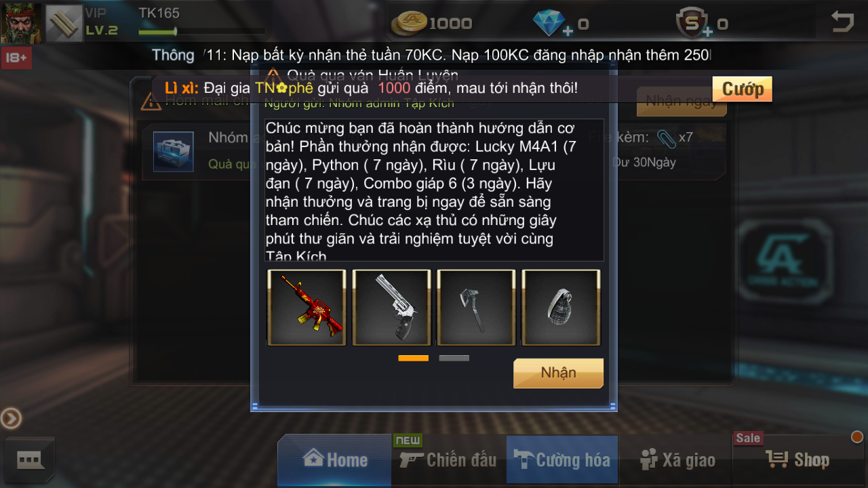This screenshot has width=868, height=488.
Task: Claim rewards with Nhận button
Action: click(558, 373)
